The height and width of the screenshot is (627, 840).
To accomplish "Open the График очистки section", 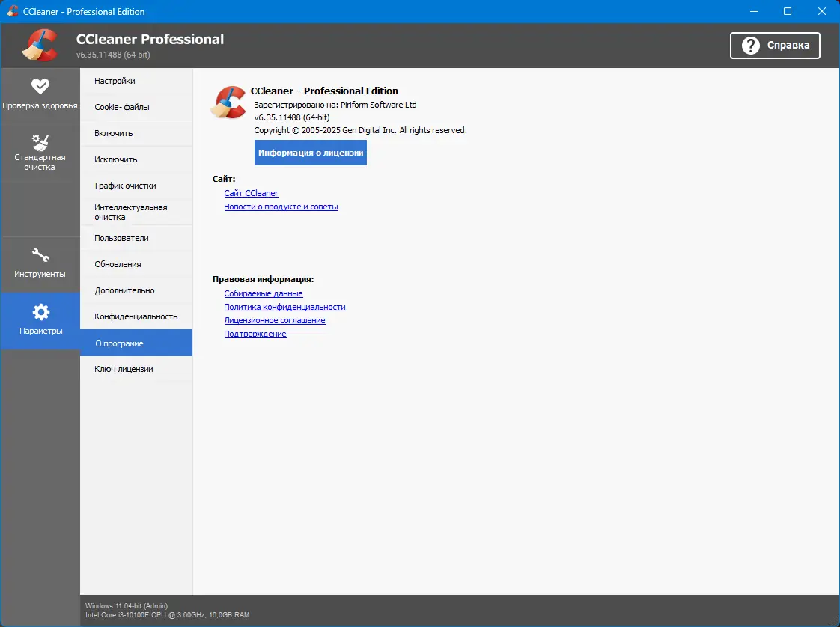I will 136,186.
